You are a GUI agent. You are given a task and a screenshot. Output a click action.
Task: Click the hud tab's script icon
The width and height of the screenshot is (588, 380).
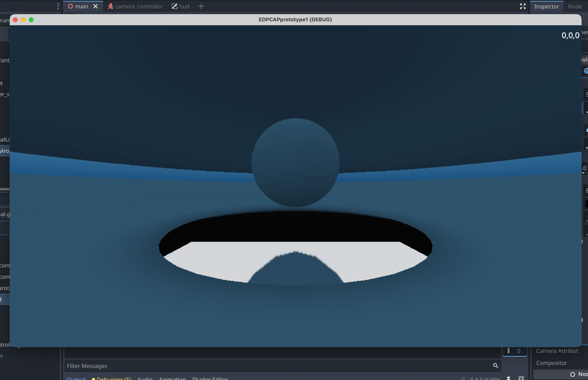click(x=174, y=6)
